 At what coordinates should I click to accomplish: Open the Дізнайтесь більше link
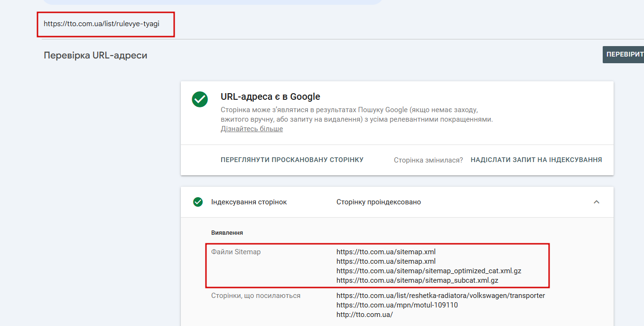(x=252, y=129)
